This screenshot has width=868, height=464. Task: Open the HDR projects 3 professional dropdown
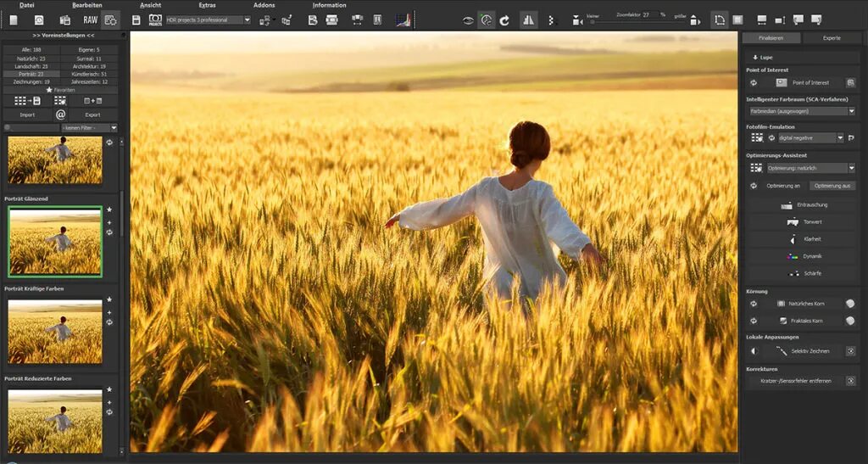coord(209,20)
